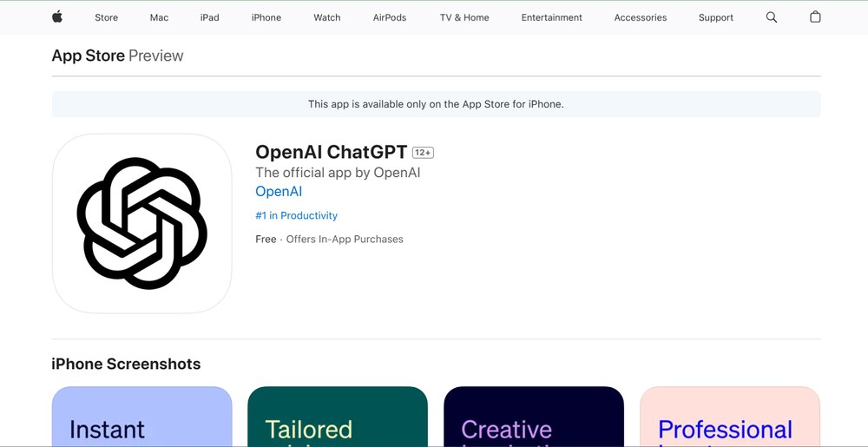Open the Tailored screenshot thumbnail
868x447 pixels.
click(x=338, y=417)
